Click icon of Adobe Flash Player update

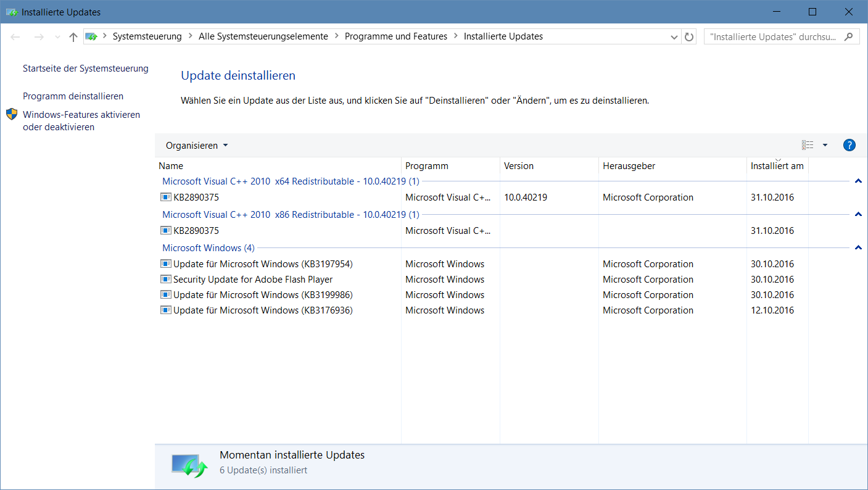click(x=166, y=279)
